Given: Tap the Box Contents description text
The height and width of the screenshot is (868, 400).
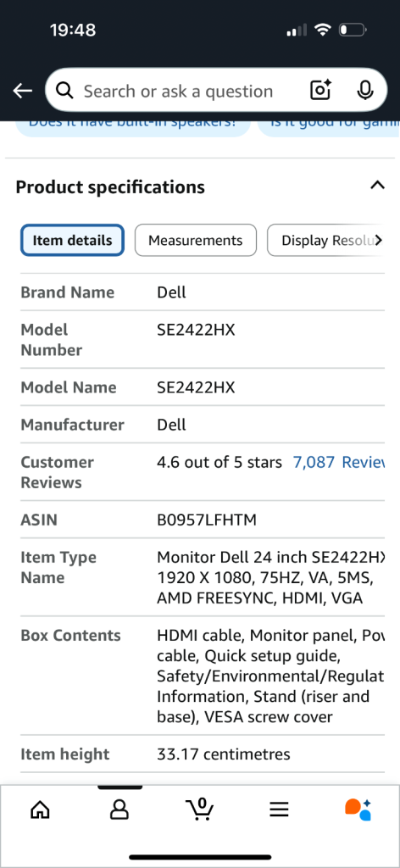Looking at the screenshot, I should [270, 676].
